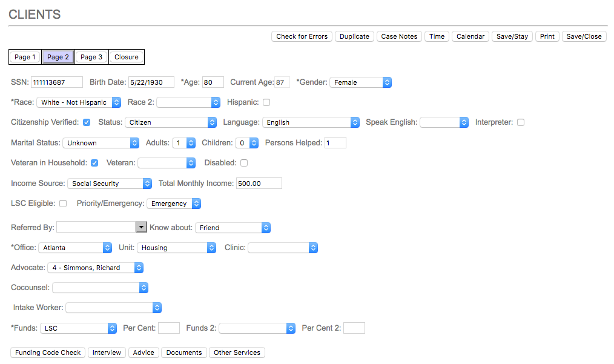Image resolution: width=614 pixels, height=364 pixels.
Task: Open the Closure tab
Action: (x=127, y=57)
